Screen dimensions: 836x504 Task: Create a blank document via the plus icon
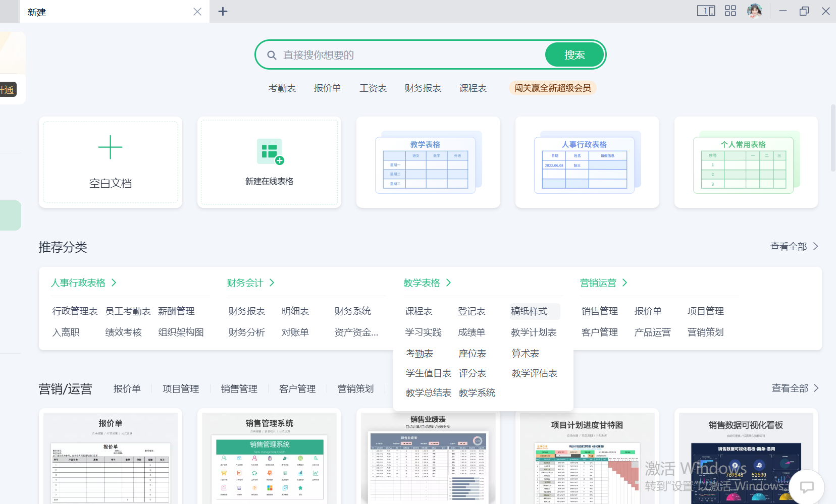(110, 147)
